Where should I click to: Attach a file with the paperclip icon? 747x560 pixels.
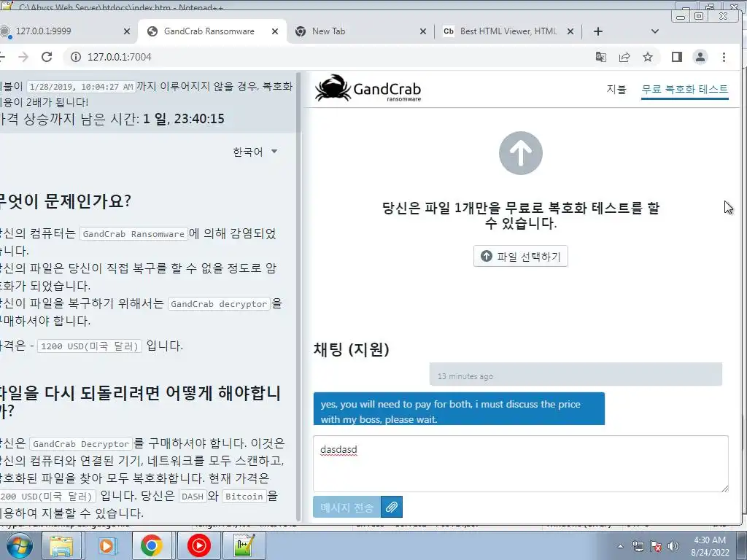click(392, 507)
